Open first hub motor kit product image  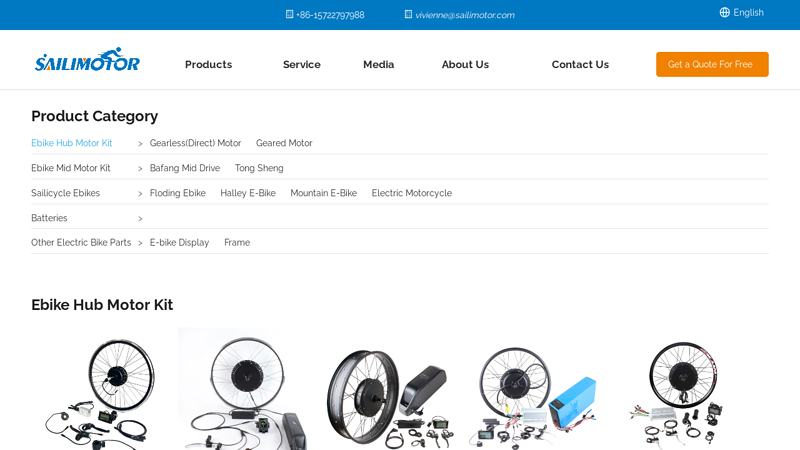[x=97, y=389]
